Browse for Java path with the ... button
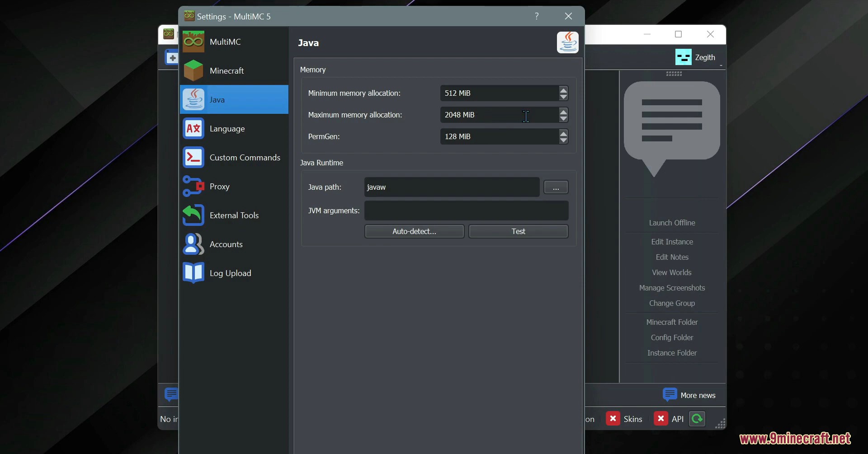Viewport: 868px width, 454px height. (556, 187)
